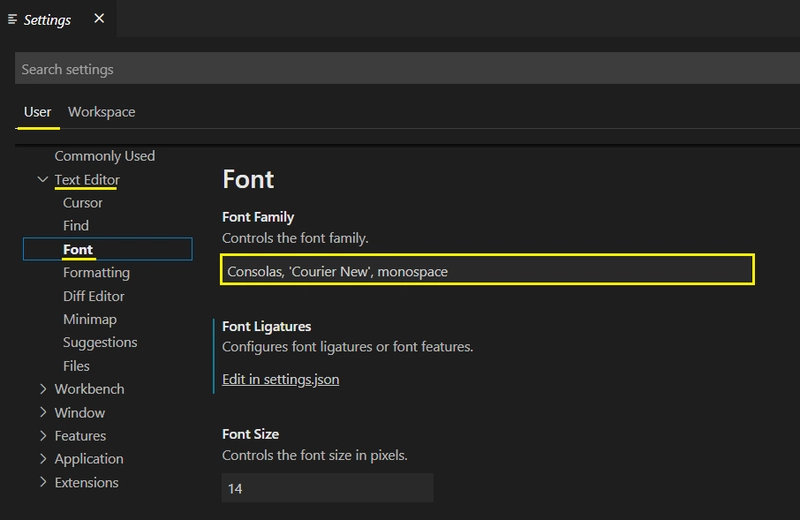800x520 pixels.
Task: Open Edit in settings.json link
Action: coord(280,379)
